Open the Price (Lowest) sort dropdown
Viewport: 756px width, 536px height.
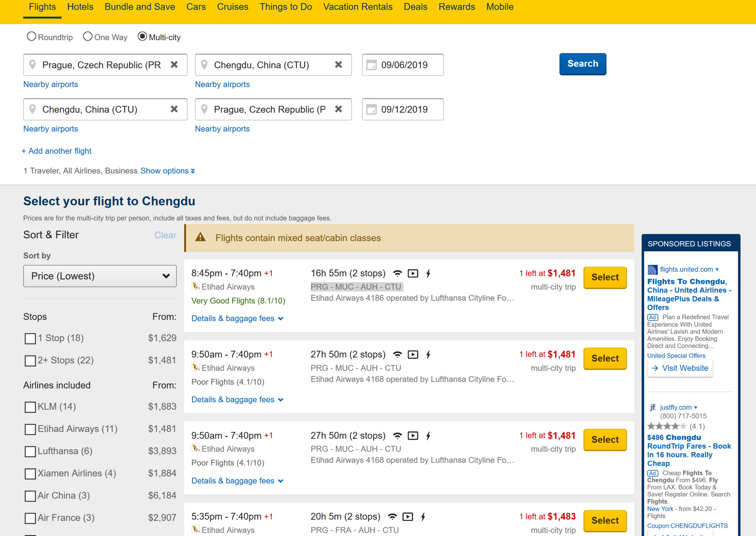100,276
